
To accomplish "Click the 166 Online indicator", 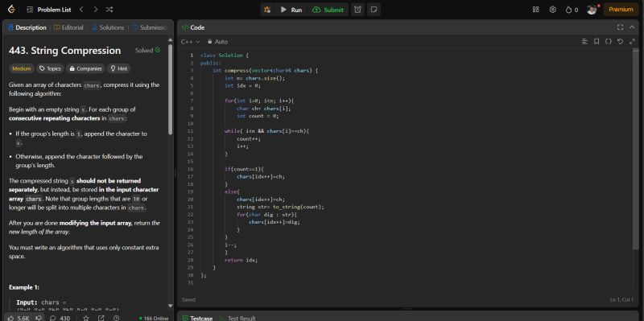I will [x=154, y=319].
